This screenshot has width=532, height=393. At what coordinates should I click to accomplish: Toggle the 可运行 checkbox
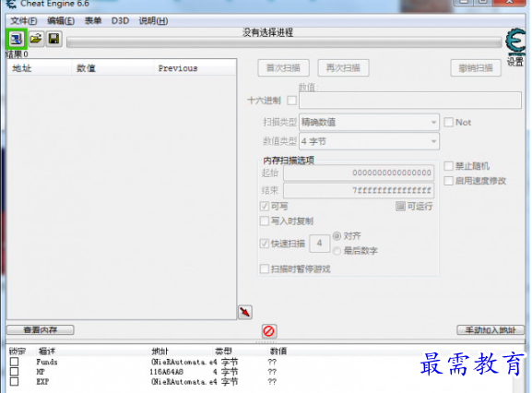[x=401, y=206]
